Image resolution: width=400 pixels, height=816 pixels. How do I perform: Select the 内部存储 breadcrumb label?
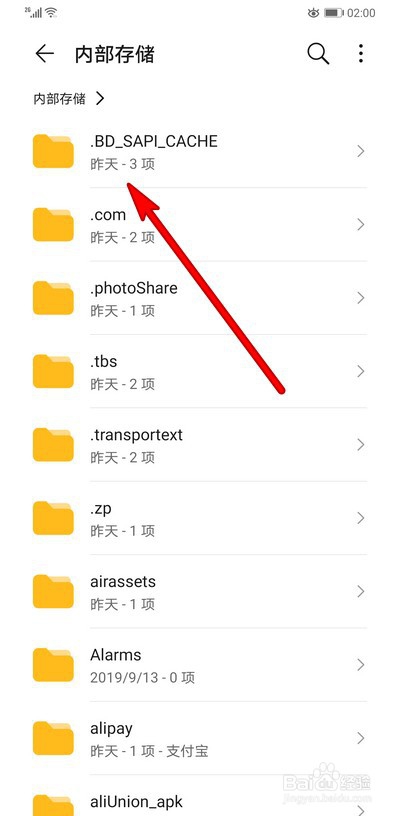point(59,99)
